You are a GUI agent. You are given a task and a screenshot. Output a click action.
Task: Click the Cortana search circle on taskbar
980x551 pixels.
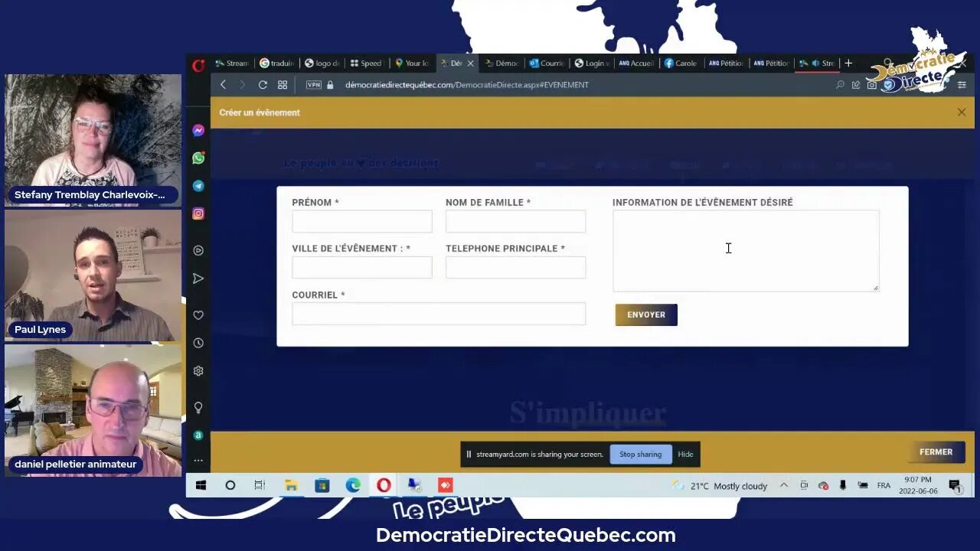[230, 485]
